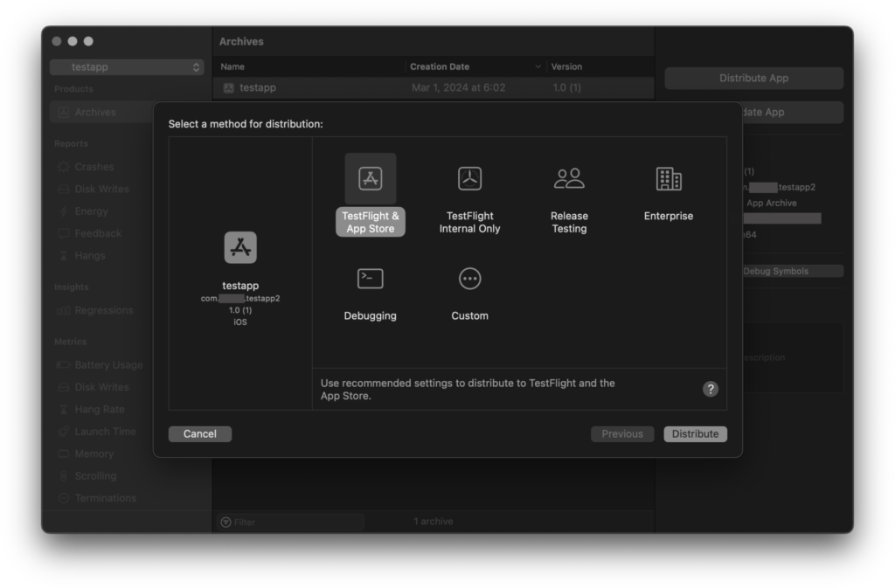Click the filter icon in the bottom bar
The image size is (895, 588).
coord(226,522)
